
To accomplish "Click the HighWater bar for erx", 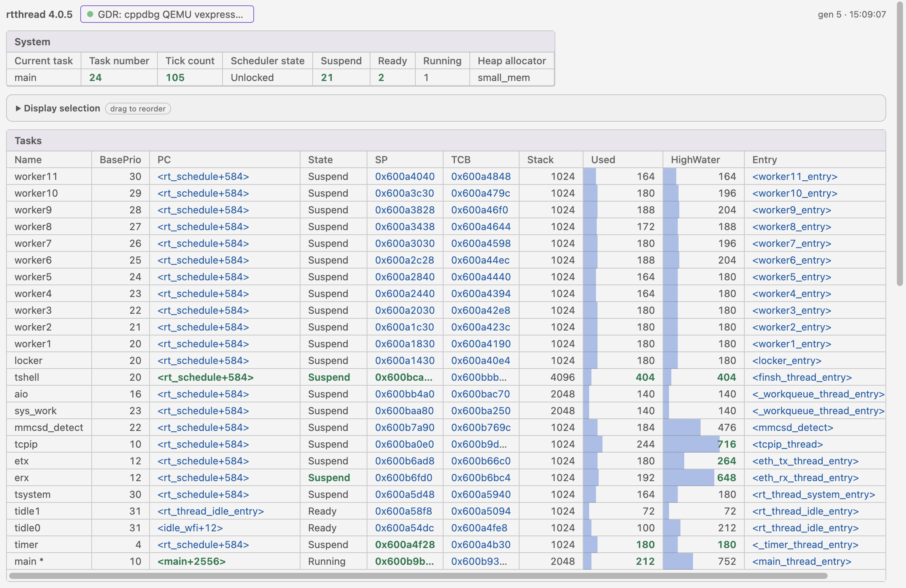I will (x=688, y=478).
